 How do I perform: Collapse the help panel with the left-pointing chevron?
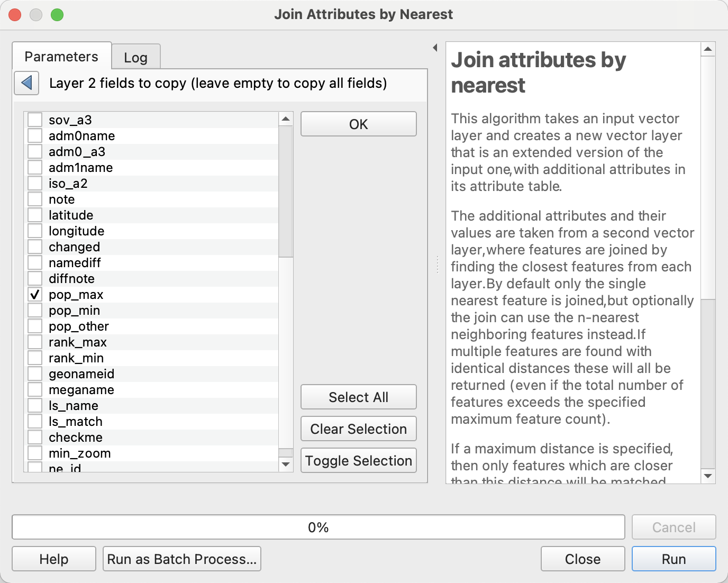point(435,47)
